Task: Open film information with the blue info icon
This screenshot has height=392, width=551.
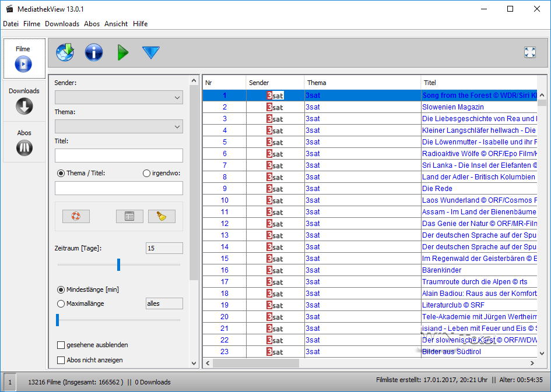Action: click(x=93, y=52)
